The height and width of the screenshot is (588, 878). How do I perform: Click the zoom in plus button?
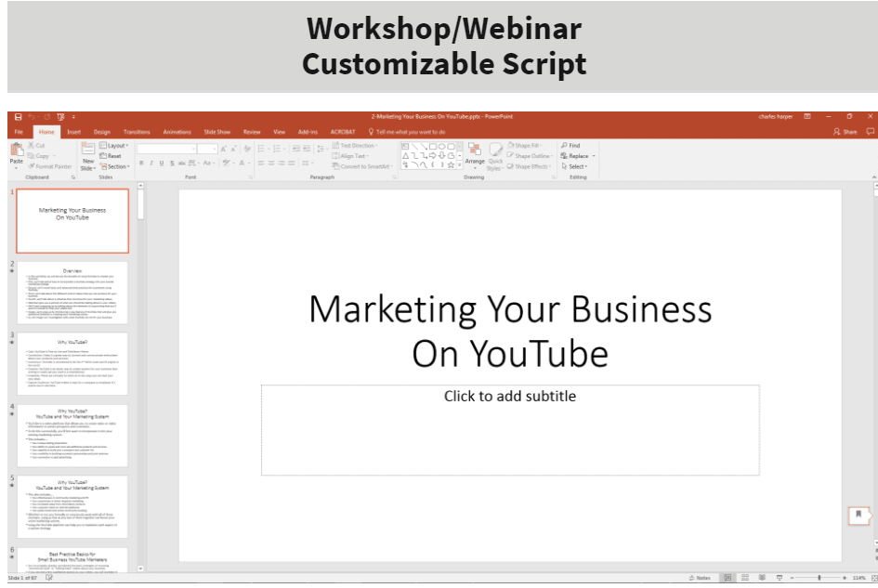point(845,578)
